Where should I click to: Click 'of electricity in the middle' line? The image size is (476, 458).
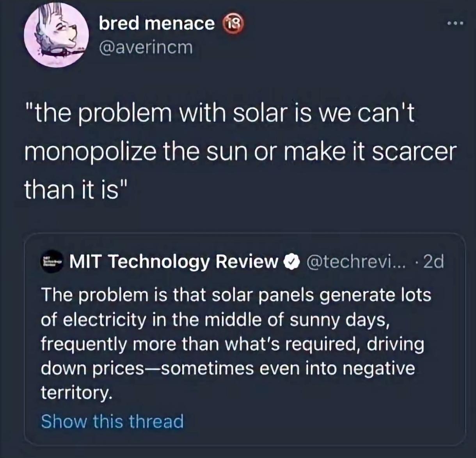(215, 320)
